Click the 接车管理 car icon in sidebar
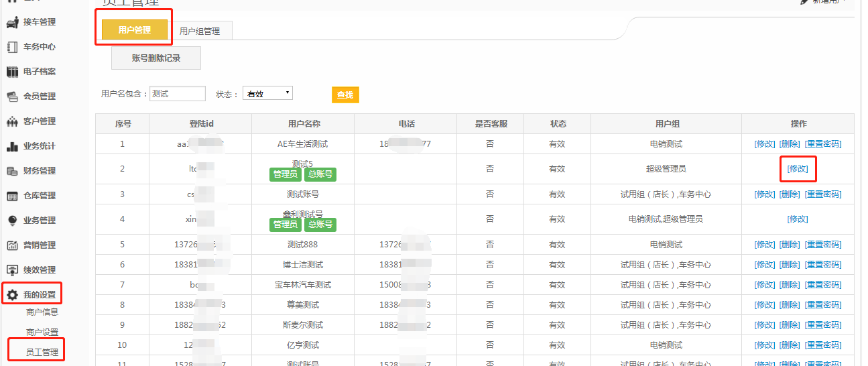This screenshot has height=366, width=868. (12, 22)
